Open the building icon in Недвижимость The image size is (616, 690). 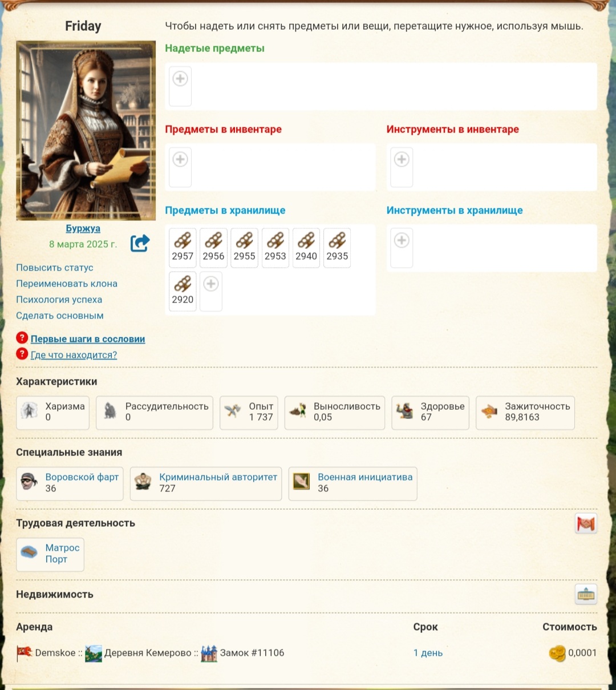(586, 595)
